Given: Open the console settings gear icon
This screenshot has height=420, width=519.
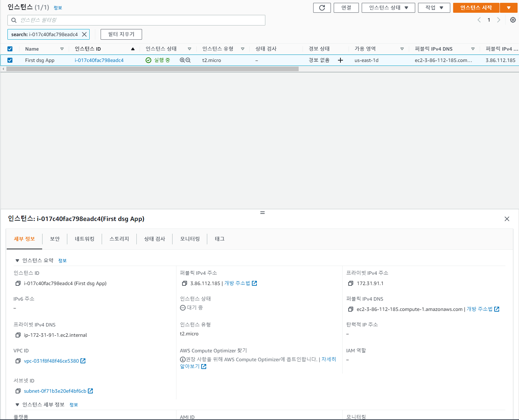Looking at the screenshot, I should pos(513,20).
